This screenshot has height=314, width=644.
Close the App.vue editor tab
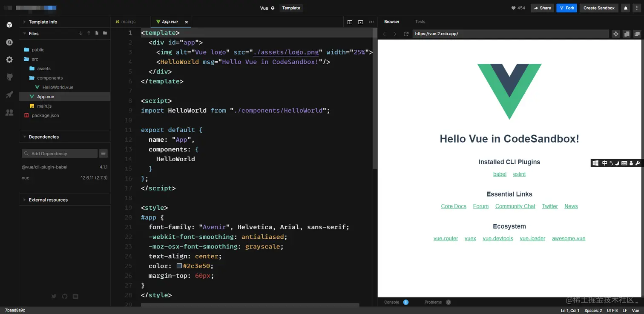(186, 22)
